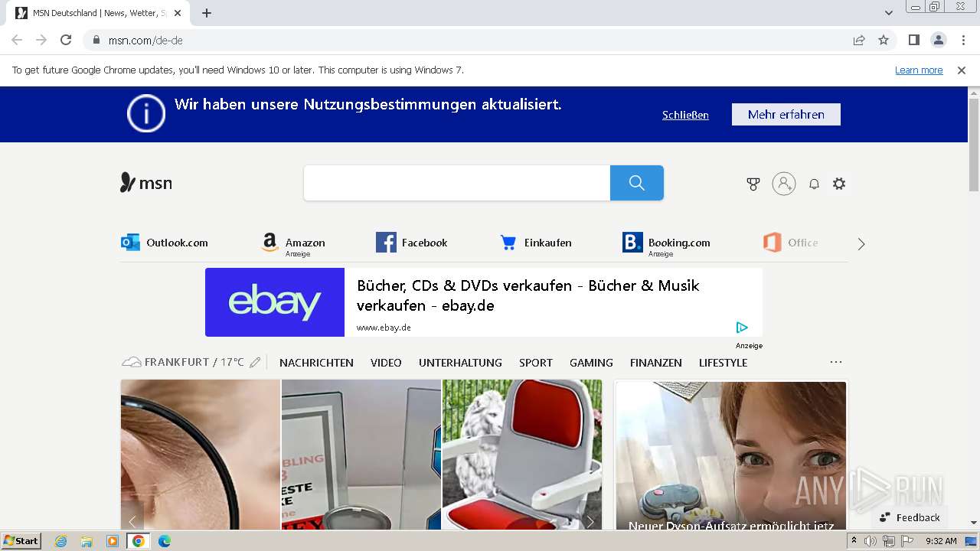The height and width of the screenshot is (551, 980).
Task: Open the tab search dropdown
Action: coord(889,13)
